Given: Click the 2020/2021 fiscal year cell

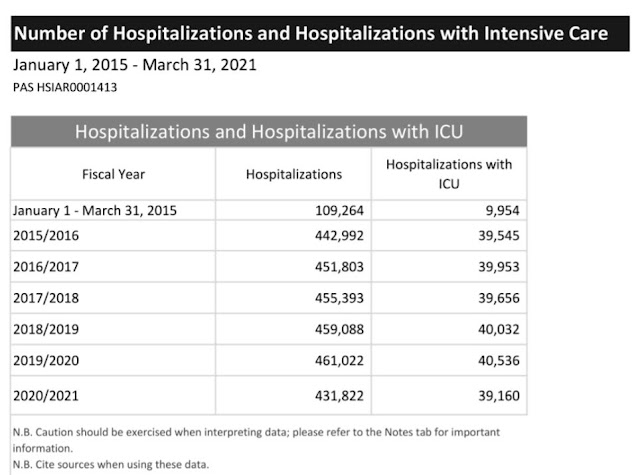Looking at the screenshot, I should pos(113,396).
